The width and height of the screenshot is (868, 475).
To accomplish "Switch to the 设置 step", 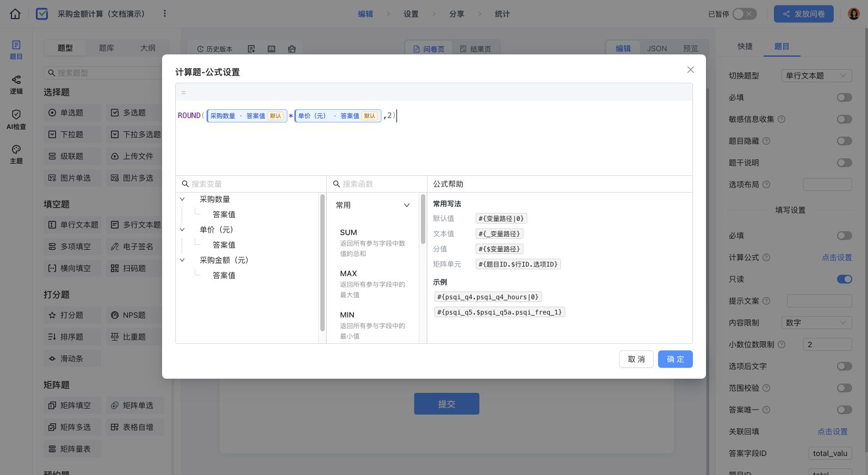I will 411,14.
